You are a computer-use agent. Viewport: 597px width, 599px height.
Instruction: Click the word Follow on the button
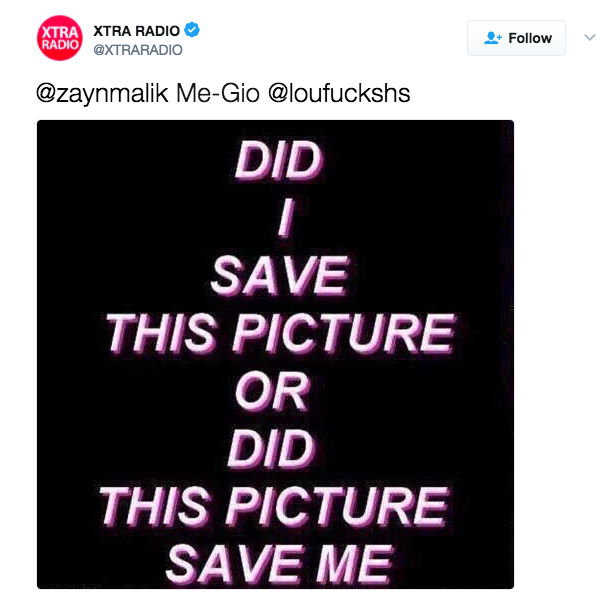point(530,38)
